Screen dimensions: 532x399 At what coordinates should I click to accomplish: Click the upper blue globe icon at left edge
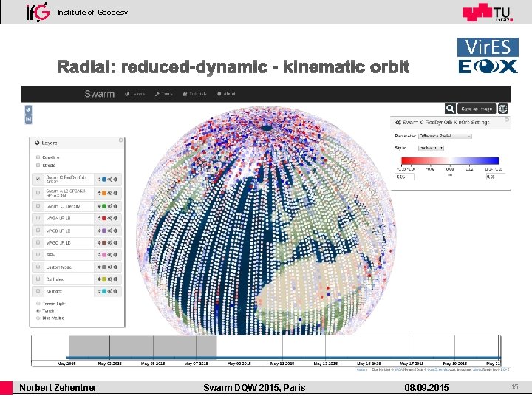pos(29,109)
